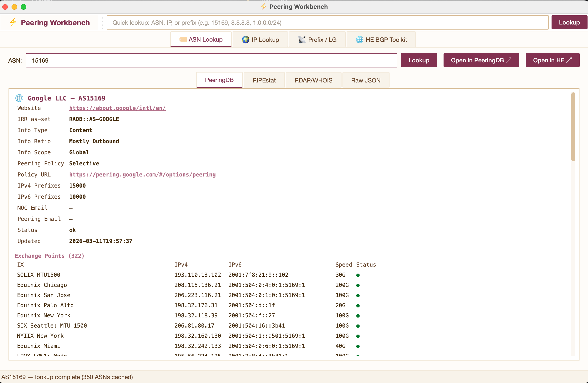This screenshot has width=588, height=383.
Task: Click the Equinix Palo Alto row name
Action: [45, 305]
